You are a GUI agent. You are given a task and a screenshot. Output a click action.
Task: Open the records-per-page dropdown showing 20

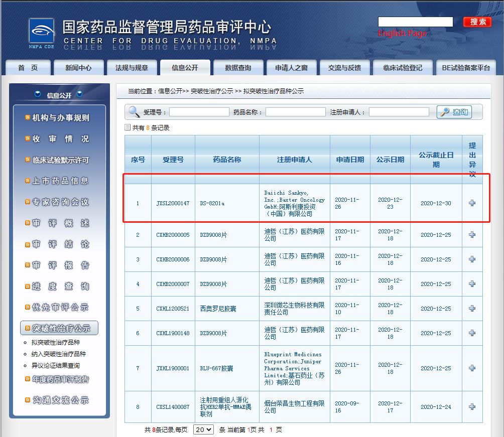(x=203, y=429)
